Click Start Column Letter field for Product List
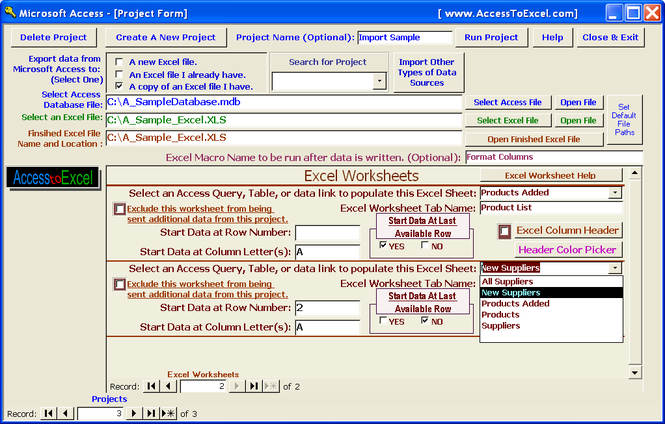The image size is (665, 424). (x=327, y=252)
